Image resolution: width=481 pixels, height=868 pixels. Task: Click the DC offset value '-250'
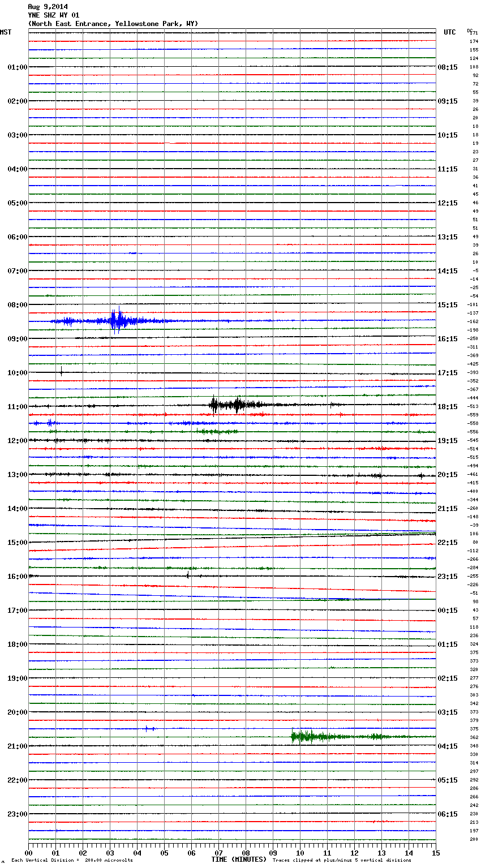pos(473,339)
